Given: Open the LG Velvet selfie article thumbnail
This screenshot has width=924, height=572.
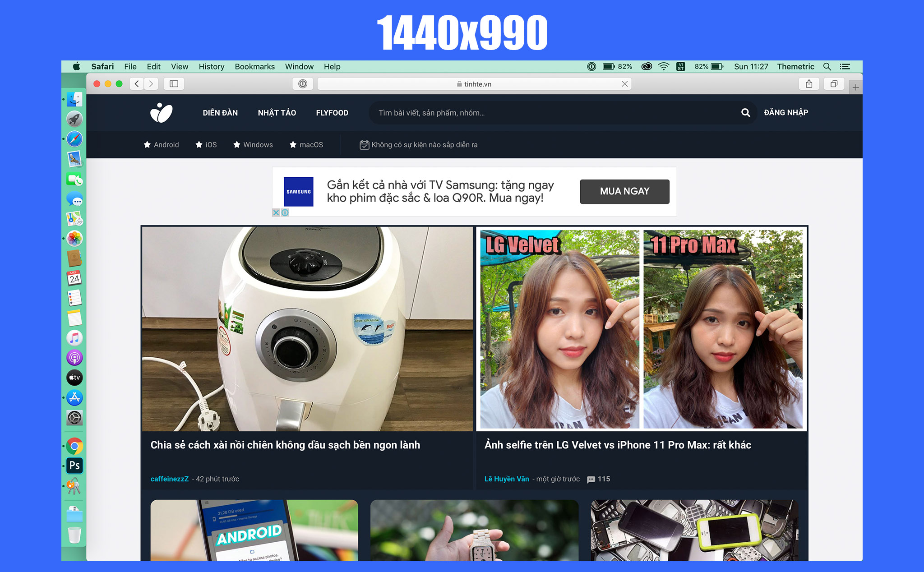Looking at the screenshot, I should coord(641,329).
